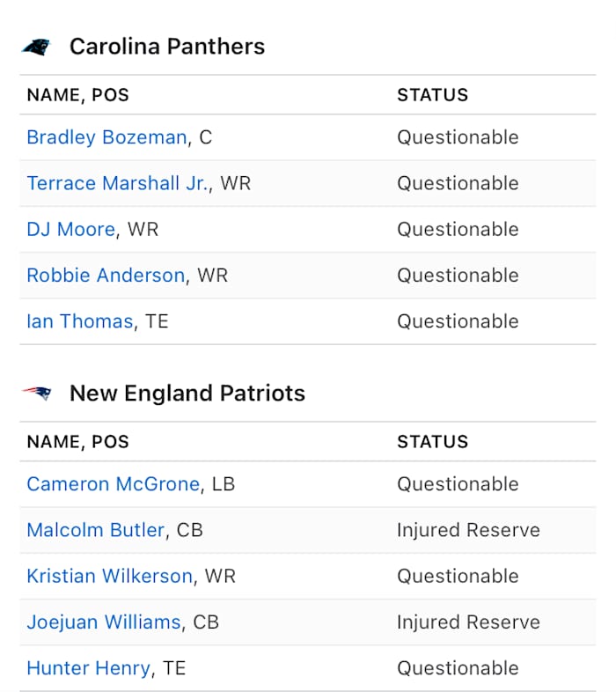Select Kristian Wilkerson link

pyautogui.click(x=109, y=576)
